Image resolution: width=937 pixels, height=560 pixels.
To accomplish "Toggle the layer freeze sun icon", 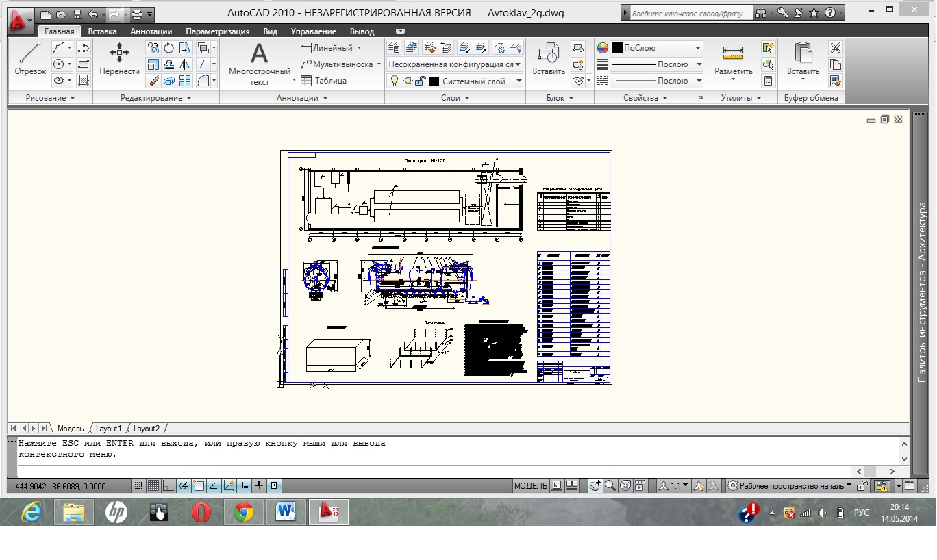I will pos(408,81).
